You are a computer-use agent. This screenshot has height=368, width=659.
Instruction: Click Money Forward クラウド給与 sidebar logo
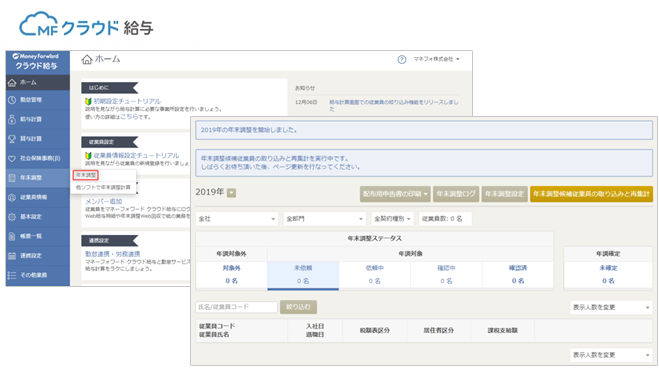point(37,62)
